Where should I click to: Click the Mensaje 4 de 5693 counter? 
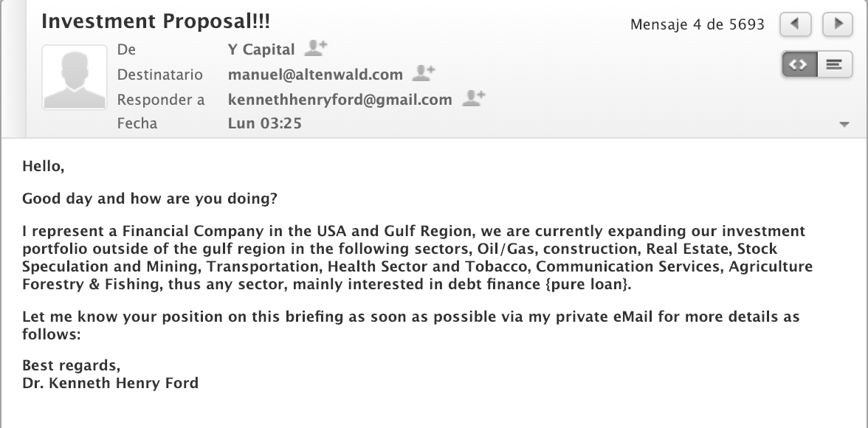click(x=697, y=24)
